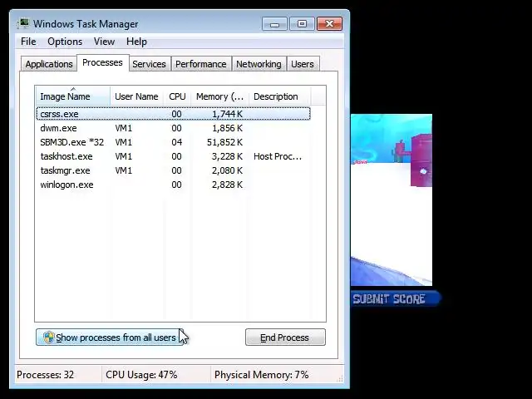532x399 pixels.
Task: Sort by Description column header
Action: point(279,96)
